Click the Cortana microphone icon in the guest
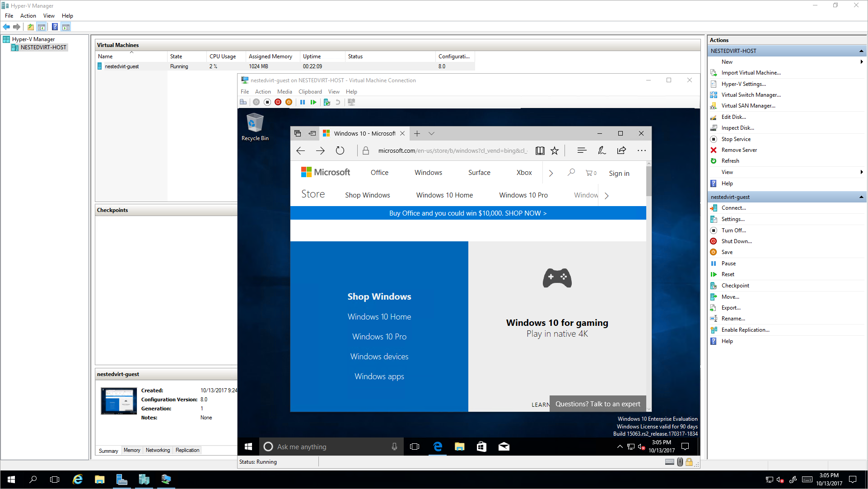Screen dimensions: 868x489 [x=394, y=447]
